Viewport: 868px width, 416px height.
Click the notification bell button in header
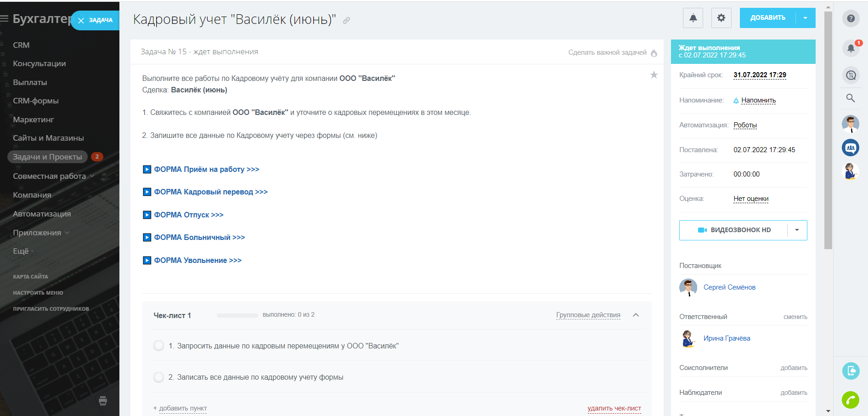pyautogui.click(x=693, y=18)
